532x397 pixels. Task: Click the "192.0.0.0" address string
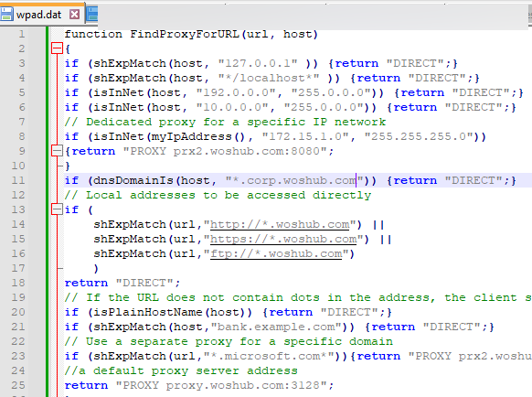coord(236,92)
